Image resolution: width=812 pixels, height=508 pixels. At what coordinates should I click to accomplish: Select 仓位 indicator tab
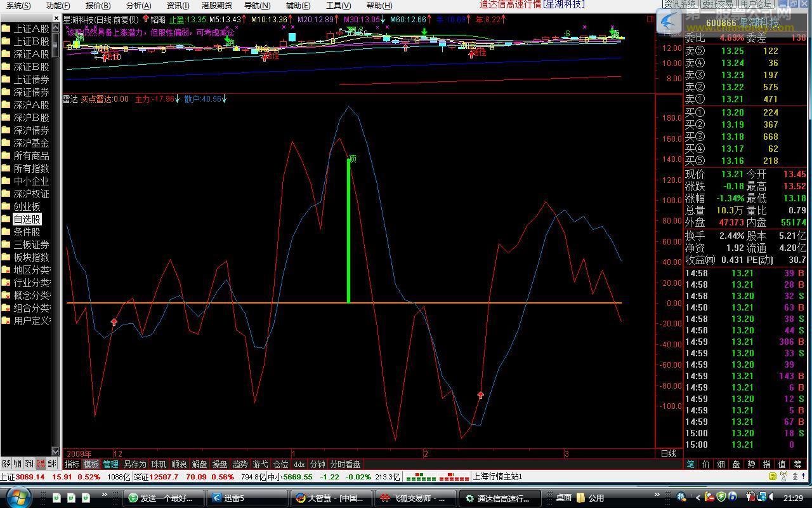280,464
